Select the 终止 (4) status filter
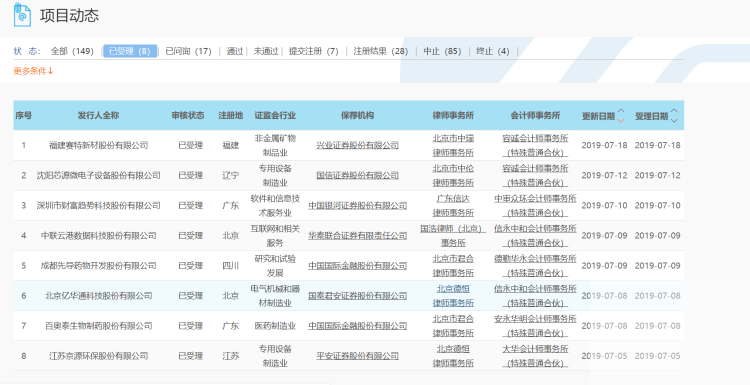 point(493,51)
